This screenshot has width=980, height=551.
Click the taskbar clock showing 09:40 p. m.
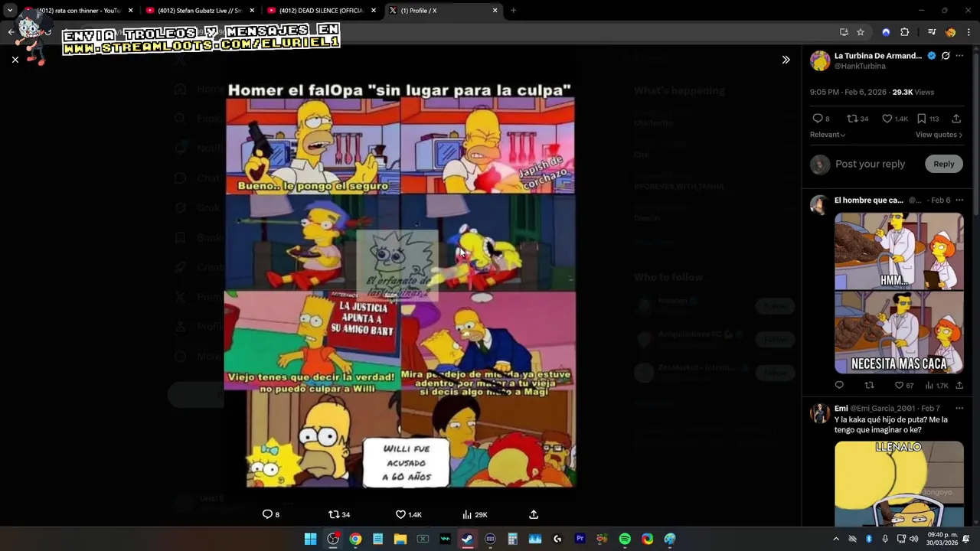(942, 539)
